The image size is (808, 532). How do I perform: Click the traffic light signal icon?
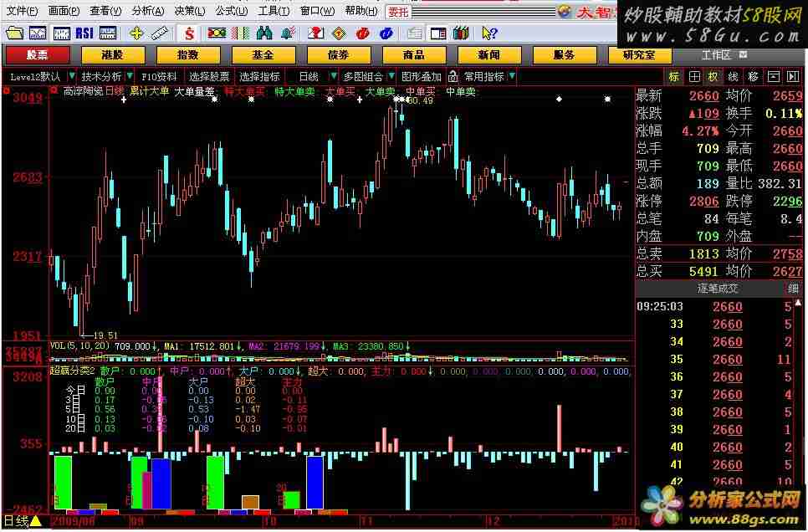217,33
